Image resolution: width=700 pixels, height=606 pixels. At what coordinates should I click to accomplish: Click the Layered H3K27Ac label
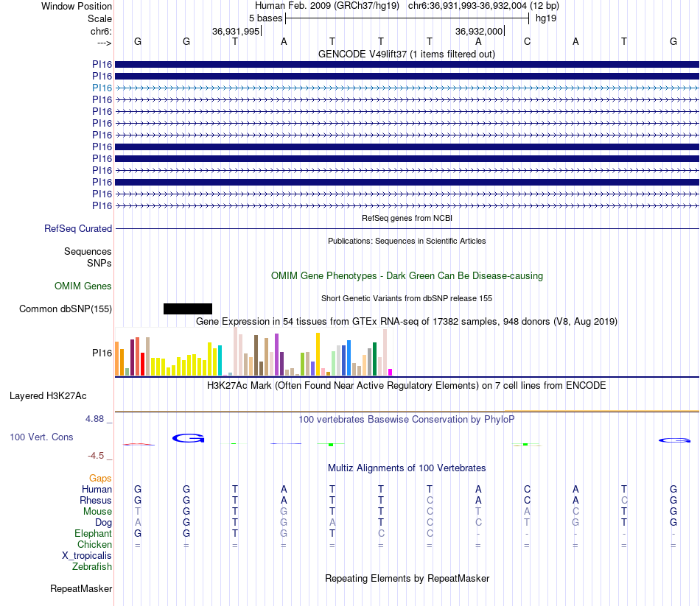click(x=48, y=396)
